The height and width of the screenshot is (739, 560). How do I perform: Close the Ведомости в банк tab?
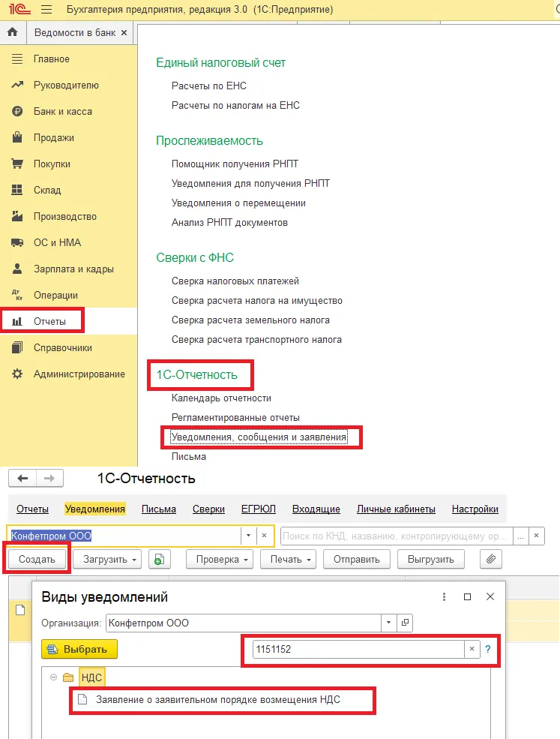pos(124,32)
